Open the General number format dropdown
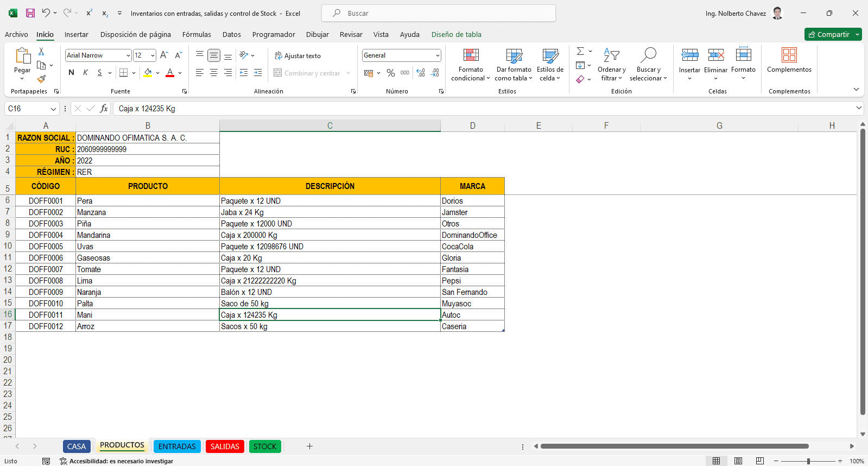The width and height of the screenshot is (868, 466). point(438,55)
